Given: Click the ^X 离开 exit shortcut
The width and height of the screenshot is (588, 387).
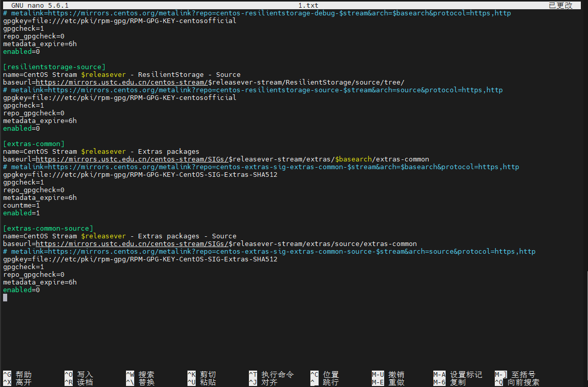Looking at the screenshot, I should (x=17, y=382).
